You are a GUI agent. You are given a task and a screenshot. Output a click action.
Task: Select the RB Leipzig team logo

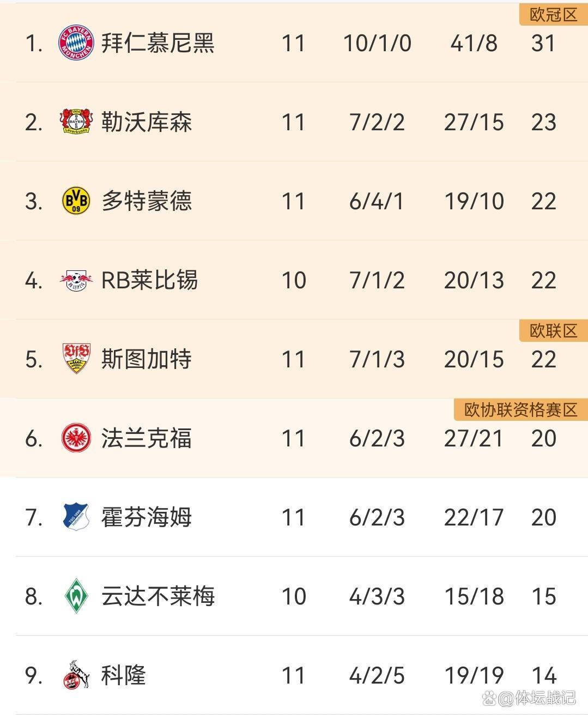pyautogui.click(x=76, y=280)
